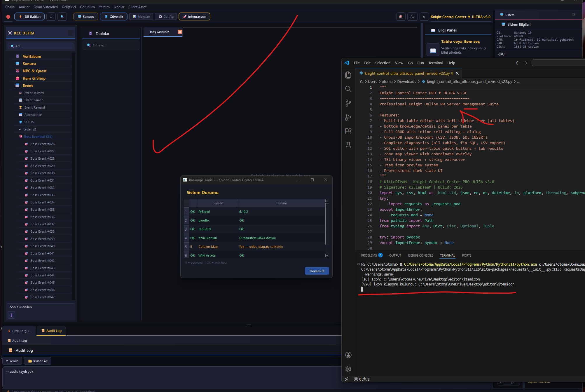Open the Users breadcrumb dropdown
This screenshot has height=392, width=585.
372,81
